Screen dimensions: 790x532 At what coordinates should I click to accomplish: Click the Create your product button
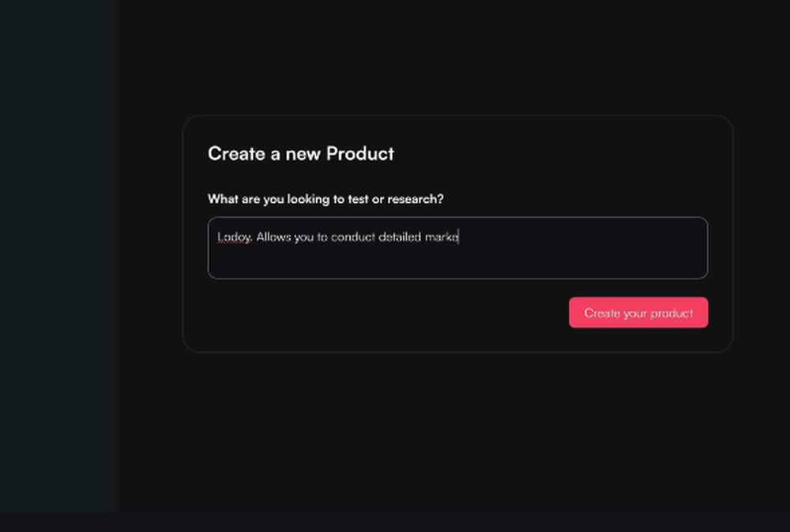coord(638,313)
